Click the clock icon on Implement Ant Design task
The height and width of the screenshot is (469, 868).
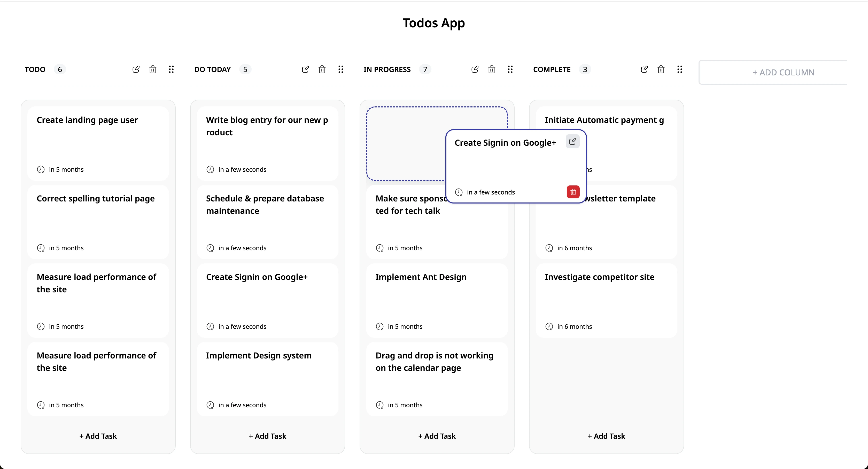pos(379,326)
